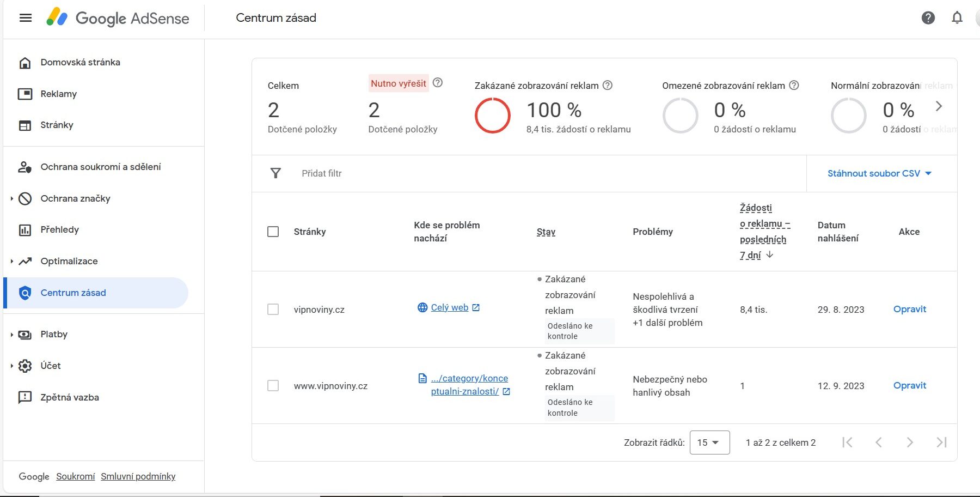
Task: Tick the checkbox for www.vipnoviny.cz row
Action: pyautogui.click(x=273, y=386)
